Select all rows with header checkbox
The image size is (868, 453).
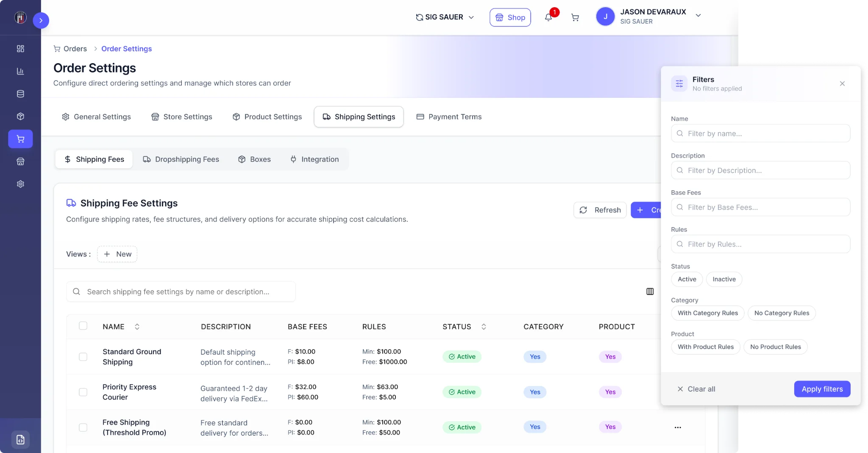83,326
